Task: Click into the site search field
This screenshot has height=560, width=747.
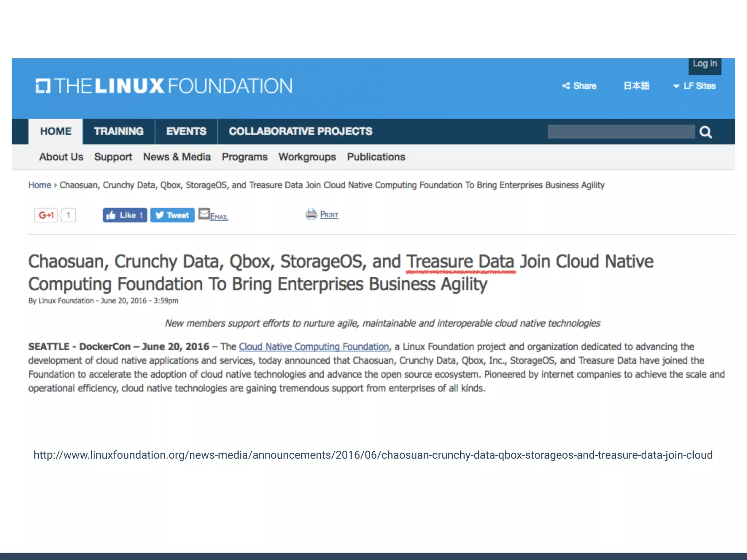Action: (621, 132)
